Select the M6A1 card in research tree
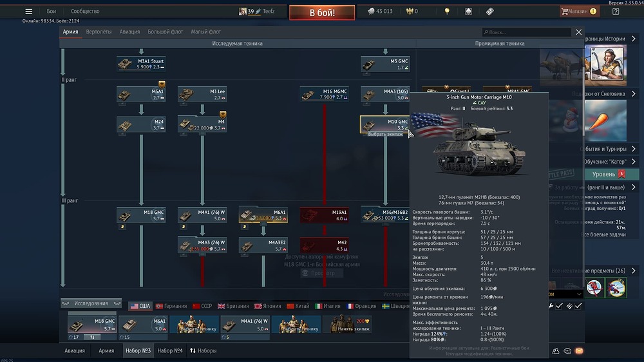Image resolution: width=644 pixels, height=362 pixels. [x=263, y=215]
